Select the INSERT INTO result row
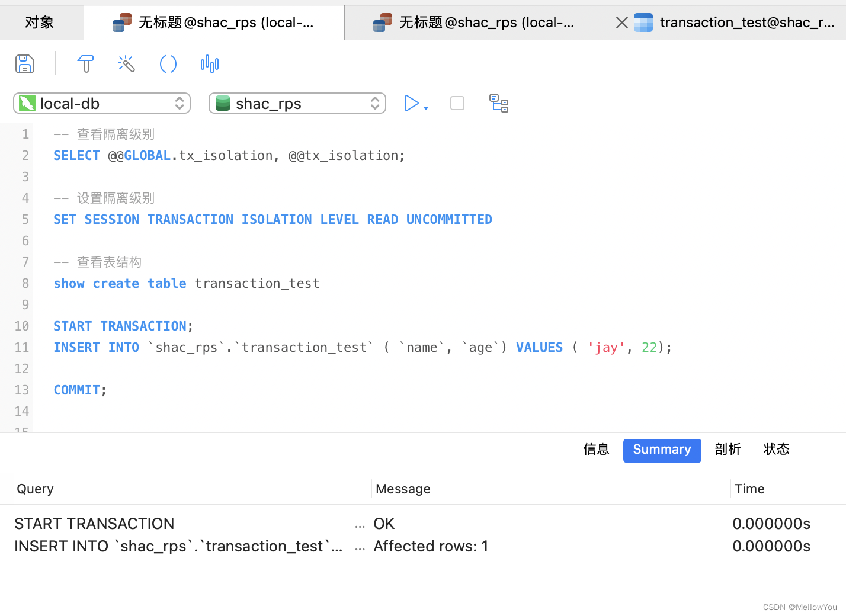Viewport: 846px width, 616px height. [423, 546]
